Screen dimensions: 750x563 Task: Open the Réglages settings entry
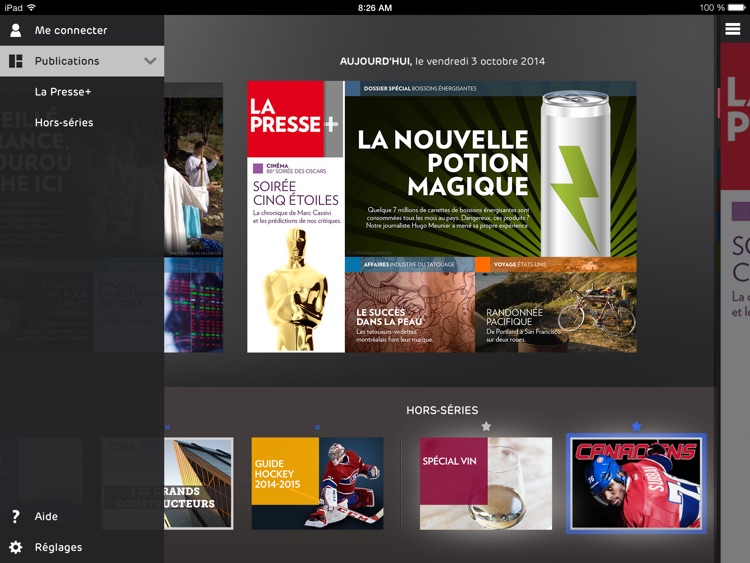click(x=58, y=547)
